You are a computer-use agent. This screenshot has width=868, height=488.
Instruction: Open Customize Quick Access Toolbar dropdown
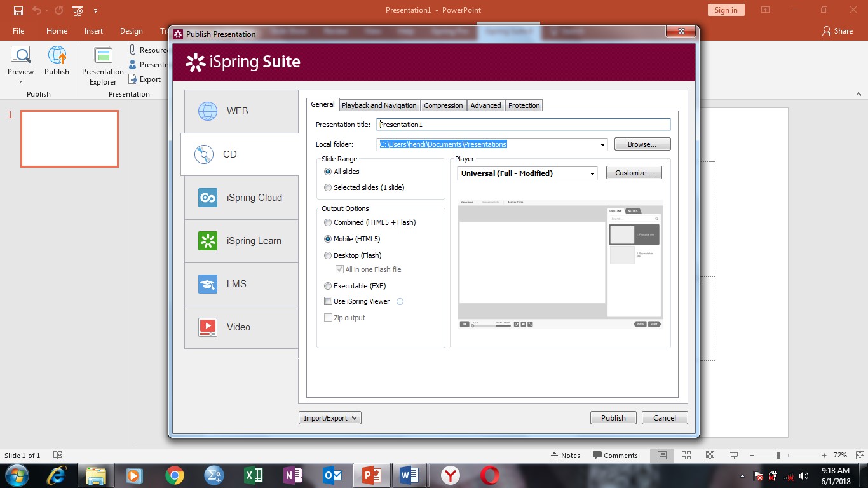95,11
